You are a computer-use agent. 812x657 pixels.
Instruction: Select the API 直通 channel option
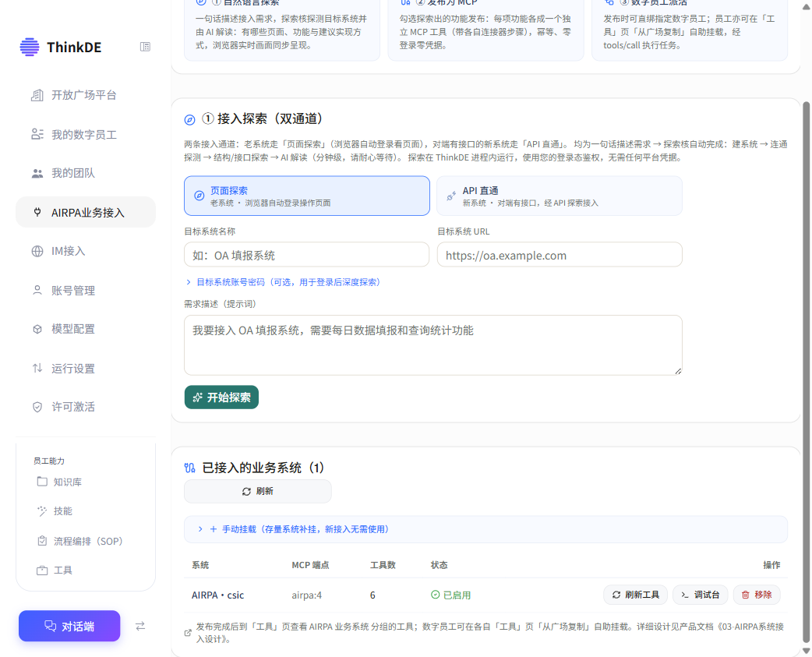pos(560,196)
